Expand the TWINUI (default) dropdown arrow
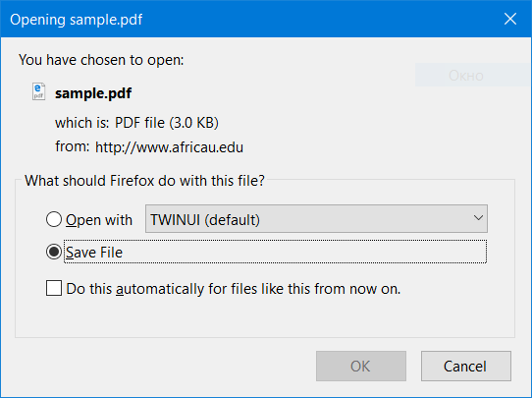 click(478, 218)
